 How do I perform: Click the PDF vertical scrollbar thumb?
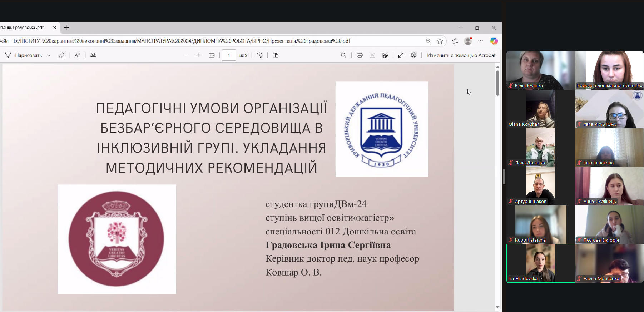tap(497, 83)
